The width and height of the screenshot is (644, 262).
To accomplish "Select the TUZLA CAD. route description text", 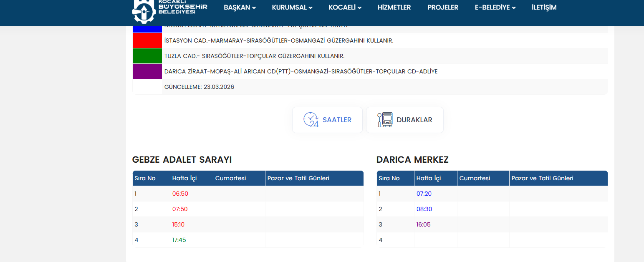I will point(254,56).
